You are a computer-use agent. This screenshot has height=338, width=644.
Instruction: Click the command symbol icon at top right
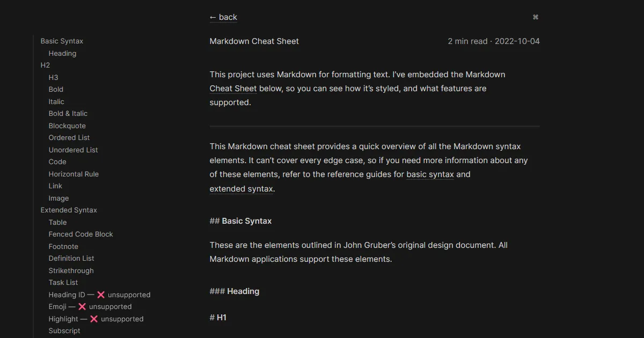535,17
